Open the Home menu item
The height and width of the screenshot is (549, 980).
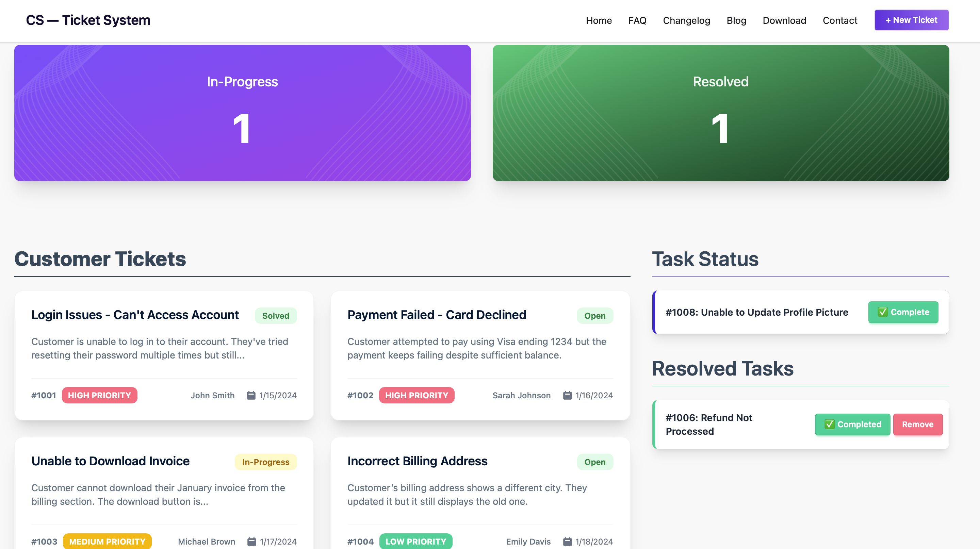coord(599,20)
